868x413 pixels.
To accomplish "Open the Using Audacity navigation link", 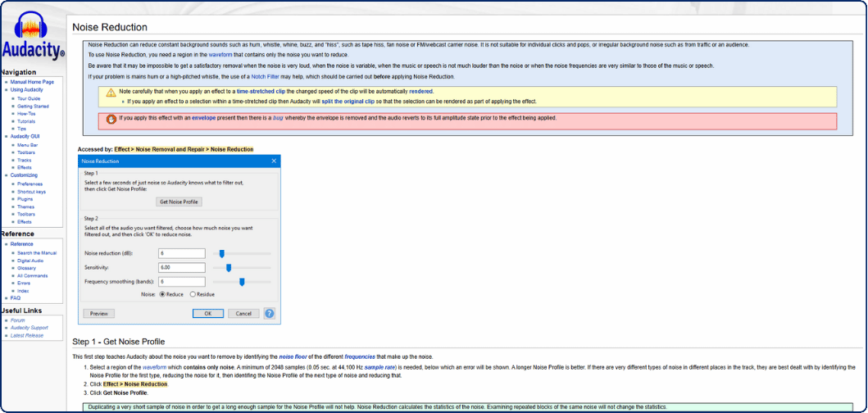I will 26,89.
